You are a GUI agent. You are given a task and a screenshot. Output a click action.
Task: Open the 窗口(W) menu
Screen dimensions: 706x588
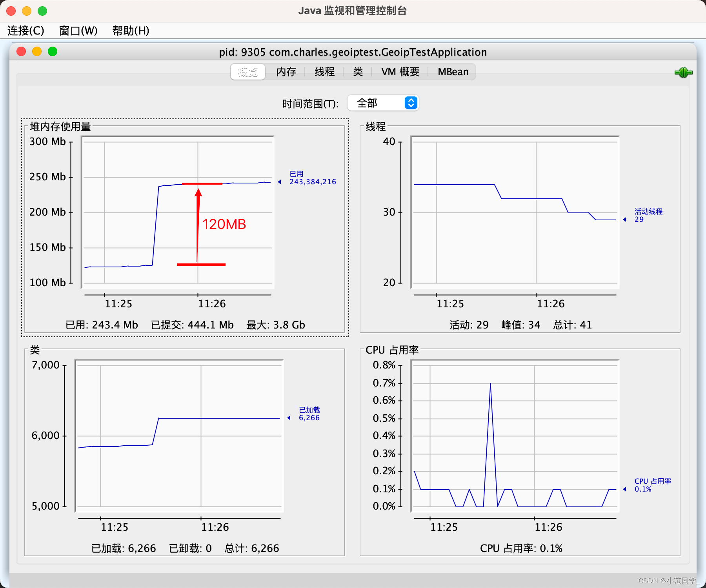click(78, 31)
